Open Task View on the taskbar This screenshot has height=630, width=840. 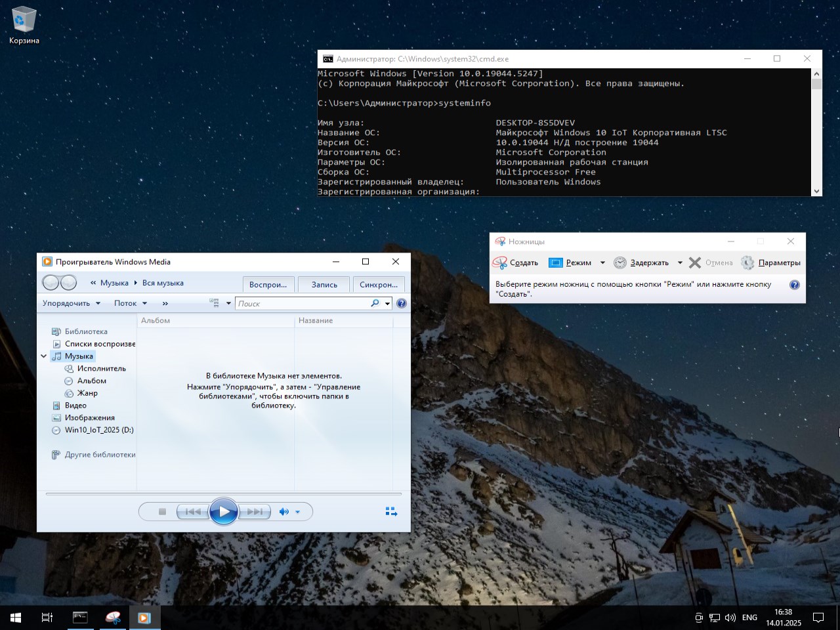[47, 618]
